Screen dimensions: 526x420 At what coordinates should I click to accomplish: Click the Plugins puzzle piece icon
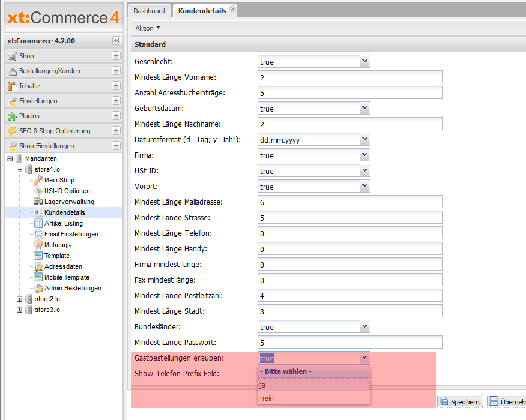point(13,116)
